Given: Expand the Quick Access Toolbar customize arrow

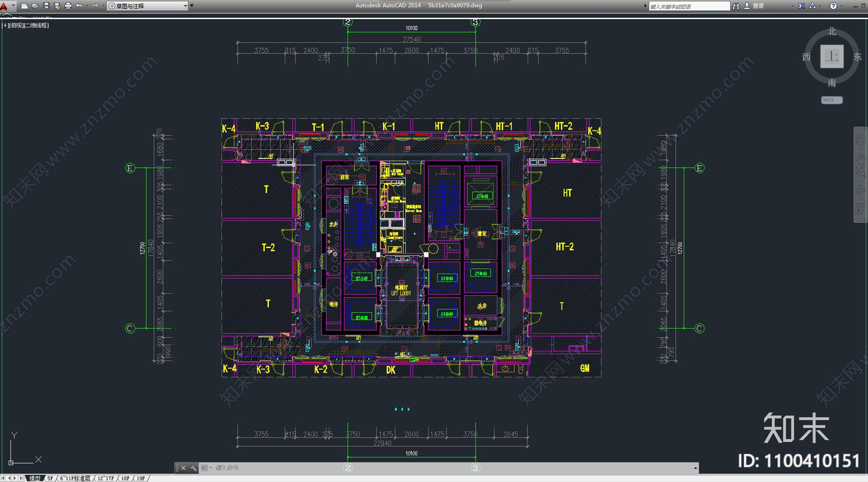Looking at the screenshot, I should click(192, 6).
